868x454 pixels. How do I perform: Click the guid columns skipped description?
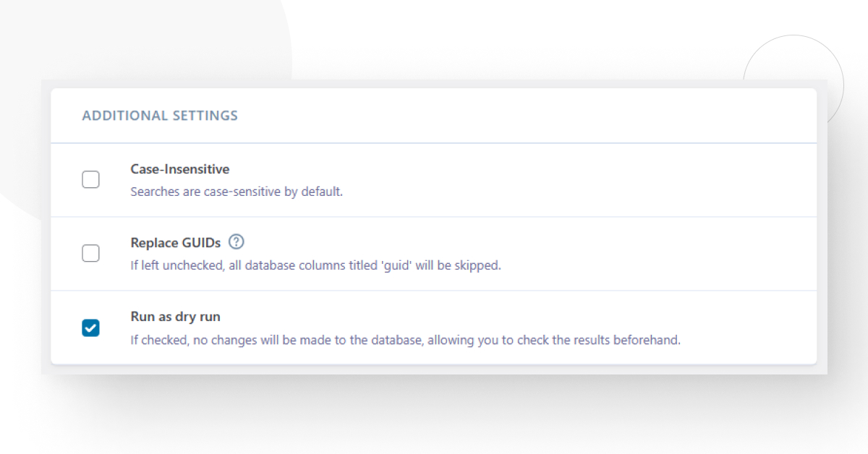(x=315, y=265)
